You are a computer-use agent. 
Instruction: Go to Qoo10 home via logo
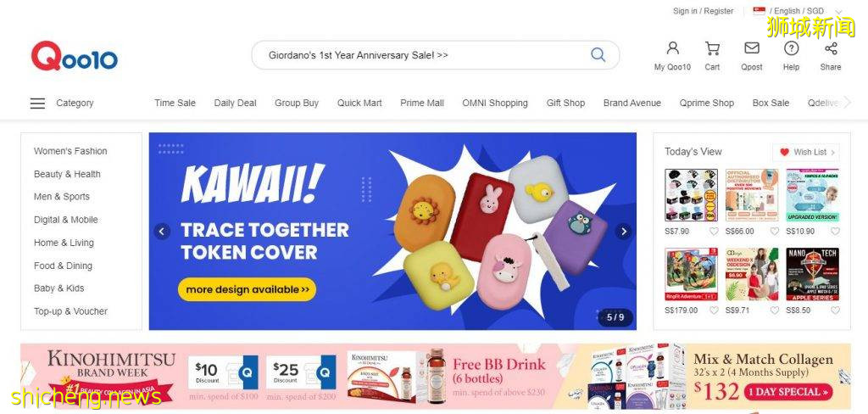click(x=75, y=57)
